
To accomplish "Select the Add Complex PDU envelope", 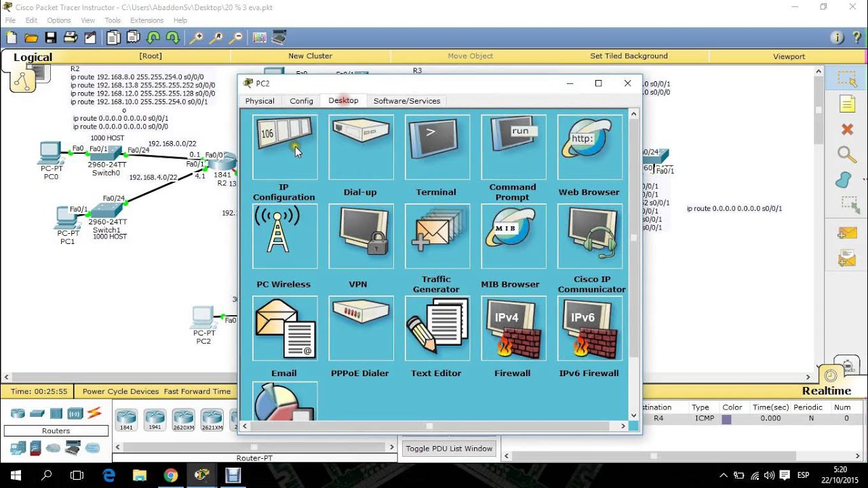I will (847, 258).
